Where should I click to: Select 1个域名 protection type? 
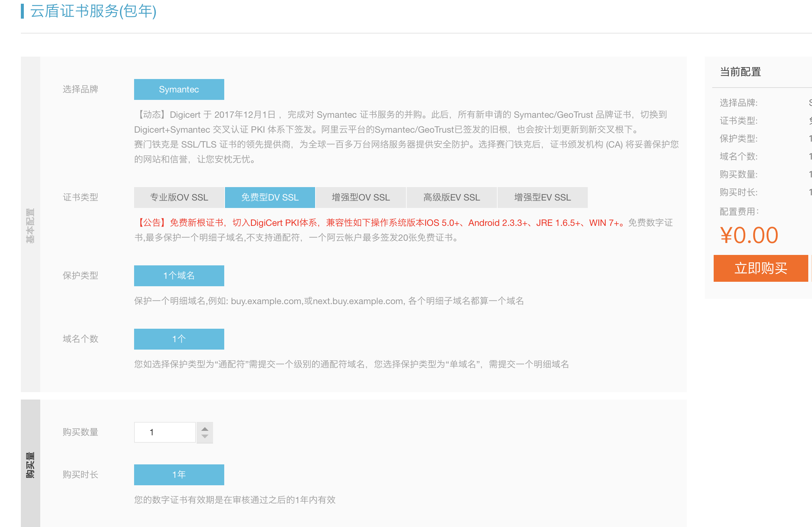[x=179, y=276]
